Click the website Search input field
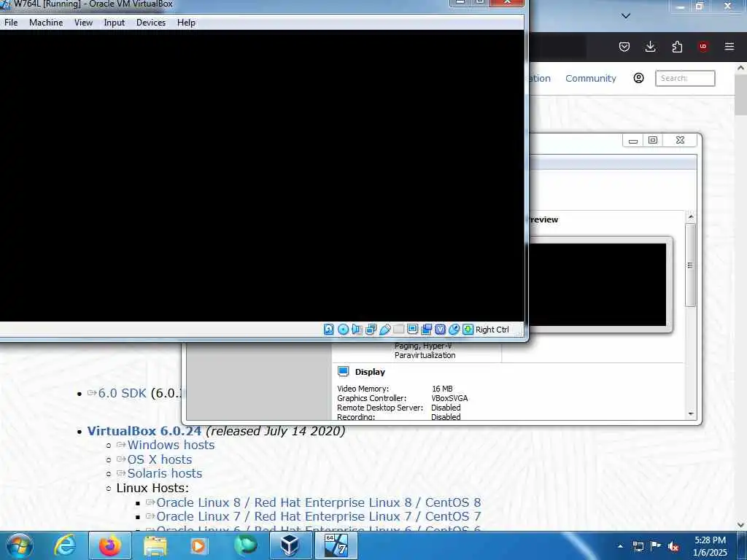The width and height of the screenshot is (747, 560). pos(685,78)
